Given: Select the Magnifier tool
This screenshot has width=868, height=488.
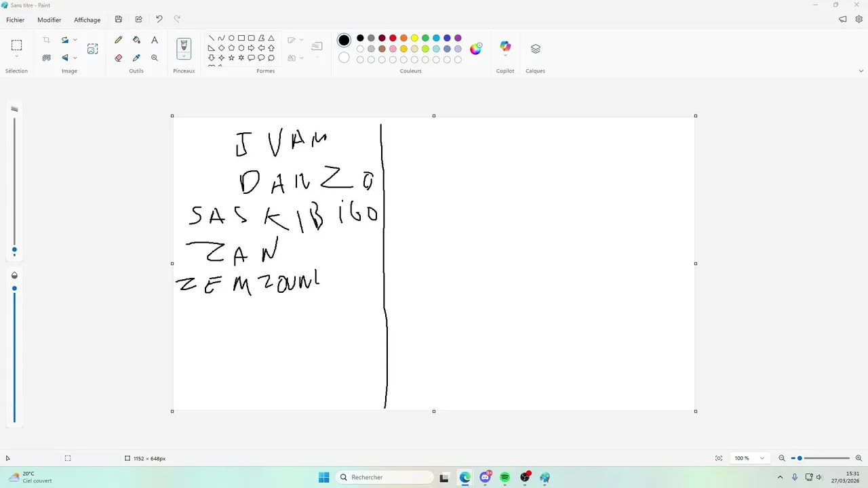Looking at the screenshot, I should (155, 58).
